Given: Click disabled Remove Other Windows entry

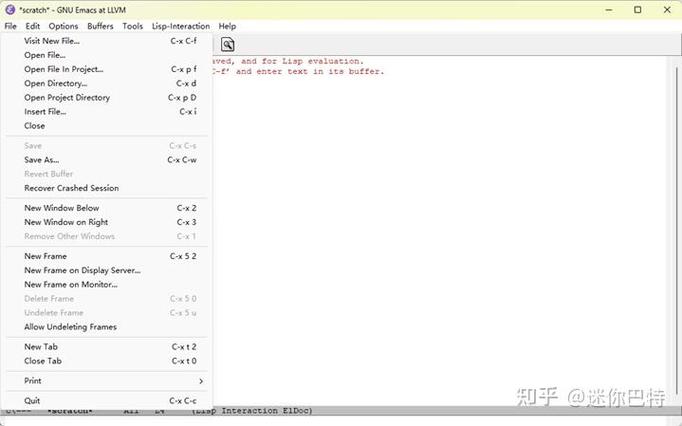Looking at the screenshot, I should [x=107, y=236].
